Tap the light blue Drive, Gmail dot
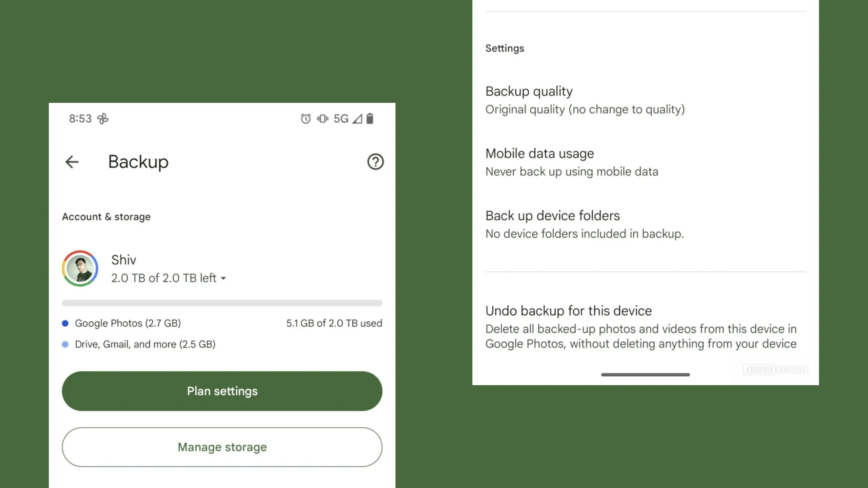The height and width of the screenshot is (488, 868). click(65, 344)
